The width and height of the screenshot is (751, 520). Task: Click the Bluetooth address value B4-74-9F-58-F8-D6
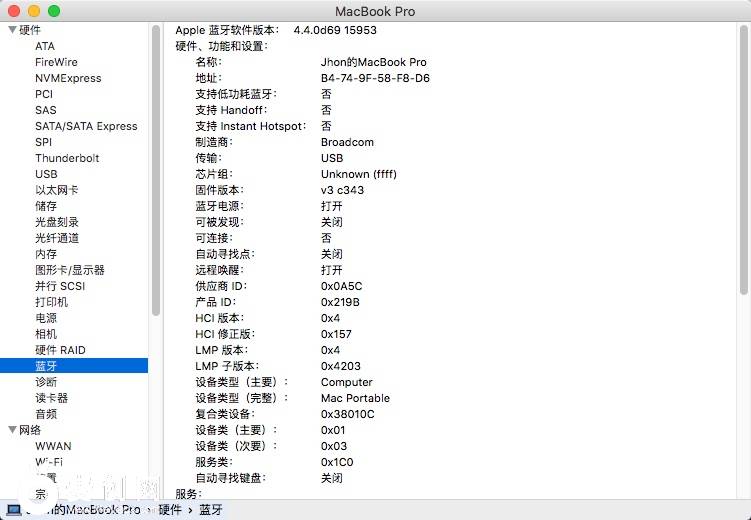pos(375,78)
